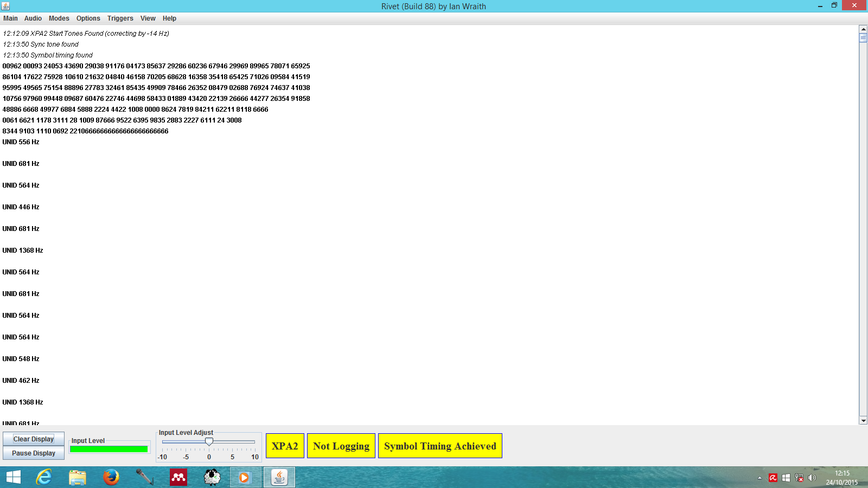
Task: Open the microphone recorder taskbar icon
Action: pos(144,477)
